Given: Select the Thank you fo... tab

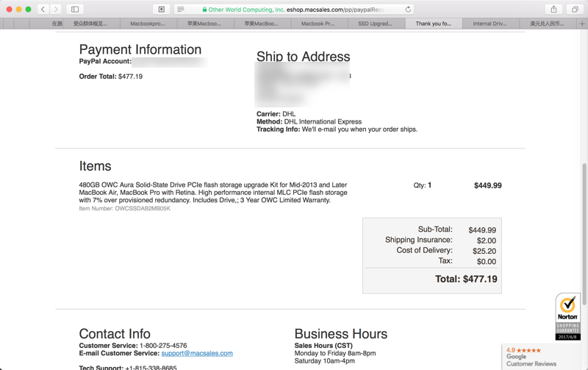Looking at the screenshot, I should (434, 24).
